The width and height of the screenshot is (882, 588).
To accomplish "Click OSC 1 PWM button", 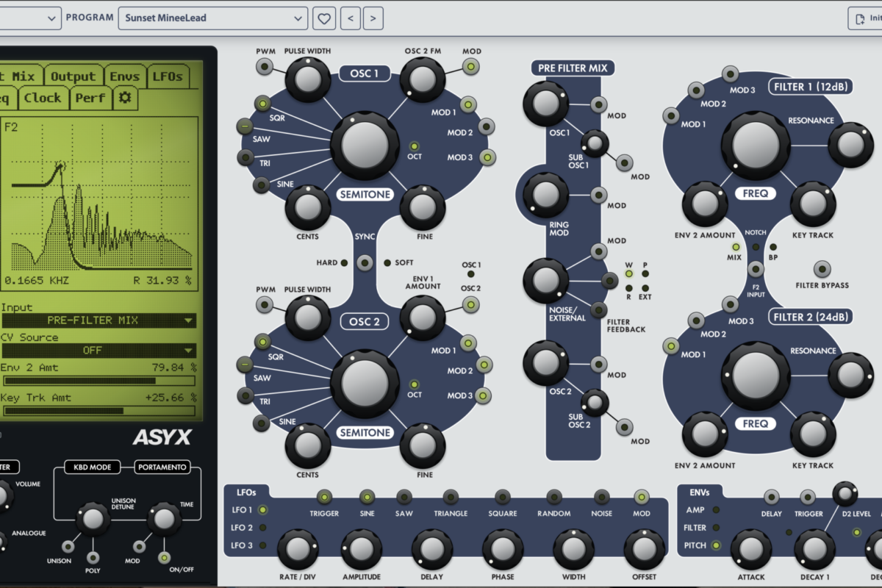I will tap(265, 68).
